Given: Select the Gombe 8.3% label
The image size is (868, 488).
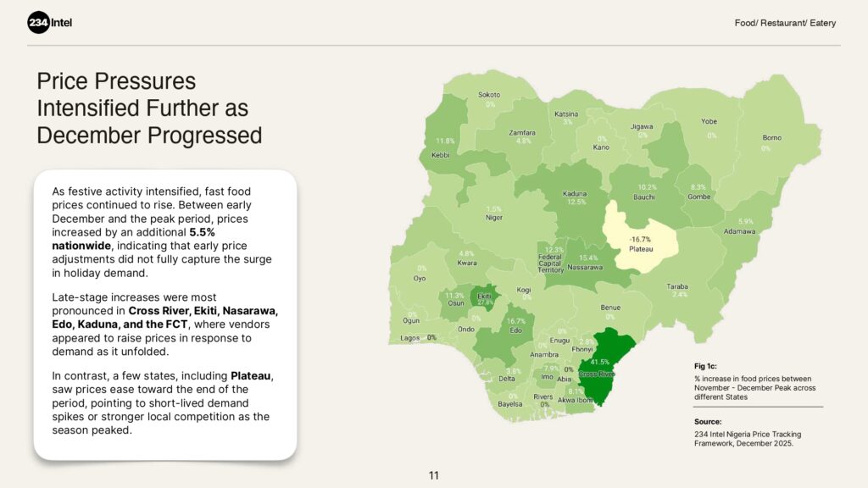Looking at the screenshot, I should pos(698,192).
